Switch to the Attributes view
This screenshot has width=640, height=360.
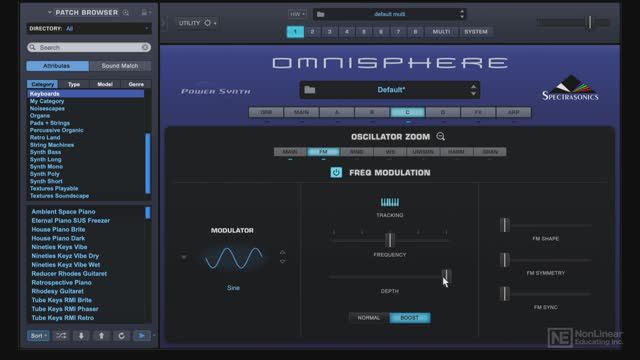57,66
